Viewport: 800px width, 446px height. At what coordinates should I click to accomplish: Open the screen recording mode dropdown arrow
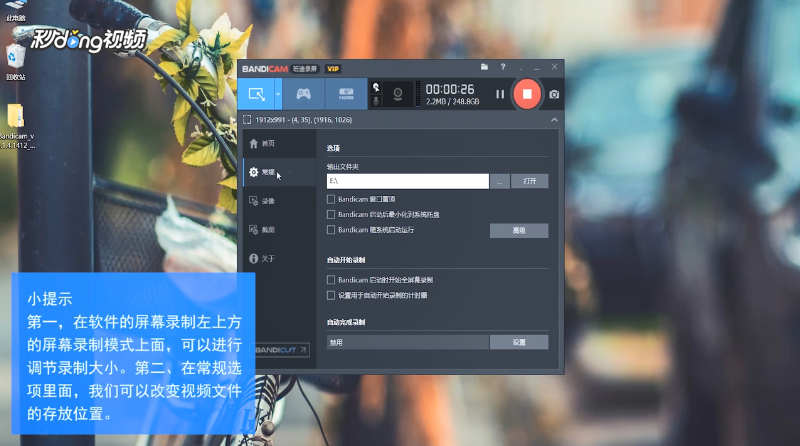[278, 94]
